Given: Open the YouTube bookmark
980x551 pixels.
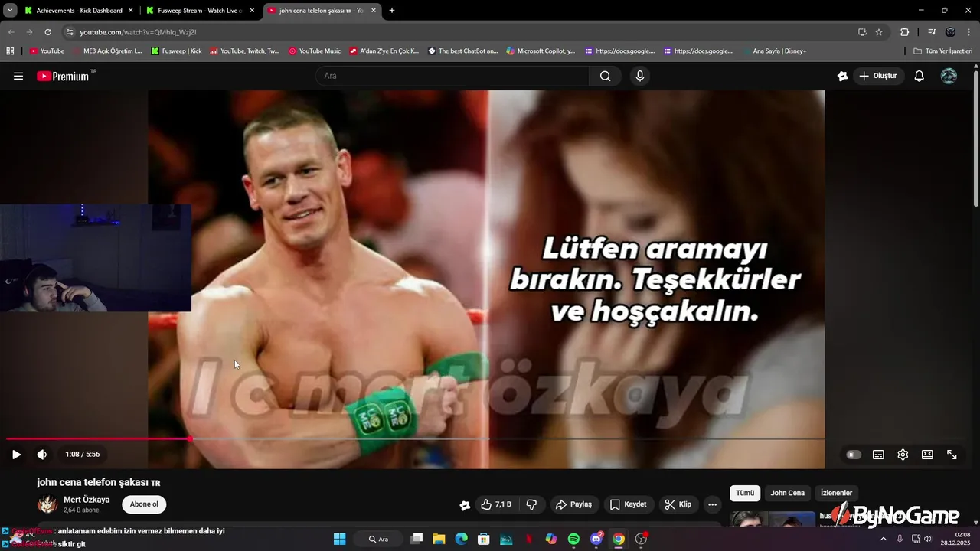Looking at the screenshot, I should (x=47, y=51).
